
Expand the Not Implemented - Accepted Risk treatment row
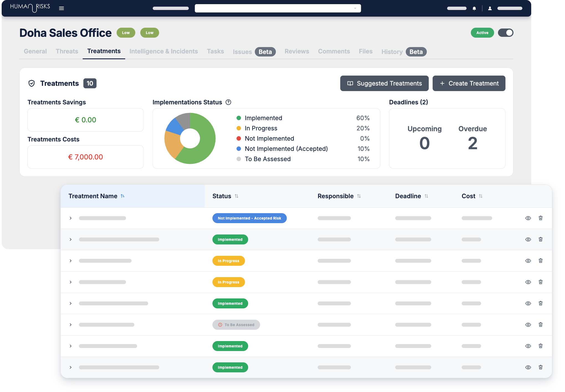[x=71, y=218]
